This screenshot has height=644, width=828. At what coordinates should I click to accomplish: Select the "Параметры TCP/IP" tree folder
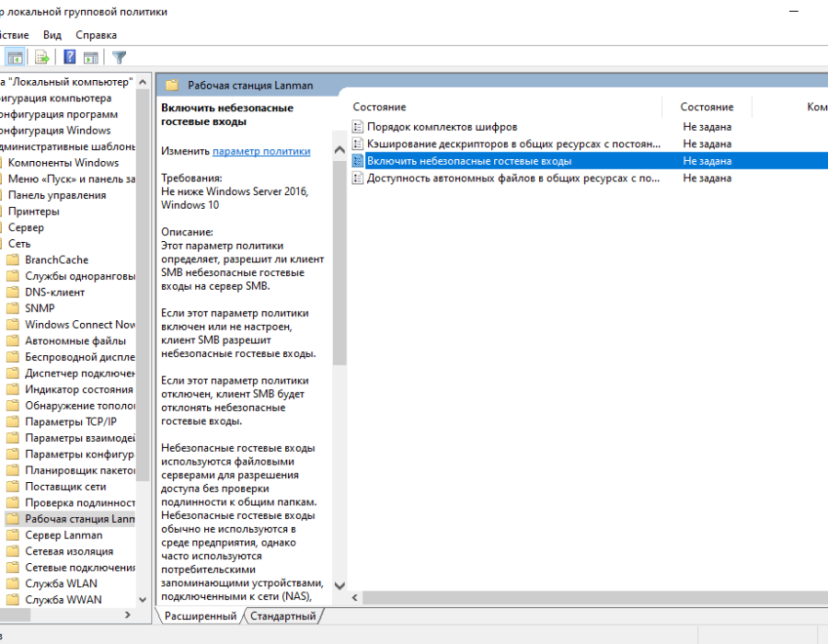click(71, 421)
